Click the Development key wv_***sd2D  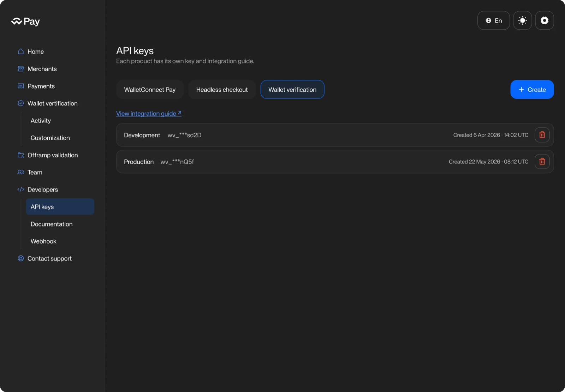pyautogui.click(x=184, y=135)
